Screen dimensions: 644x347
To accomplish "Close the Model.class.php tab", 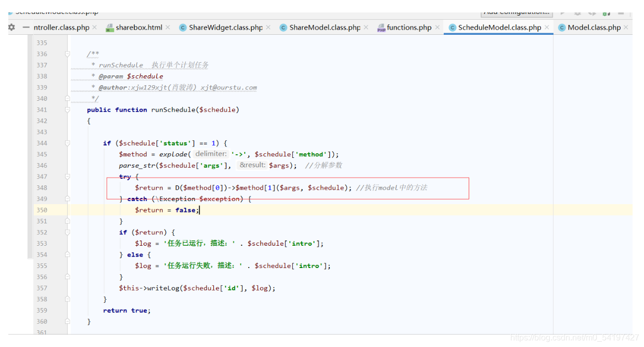I will pyautogui.click(x=626, y=28).
